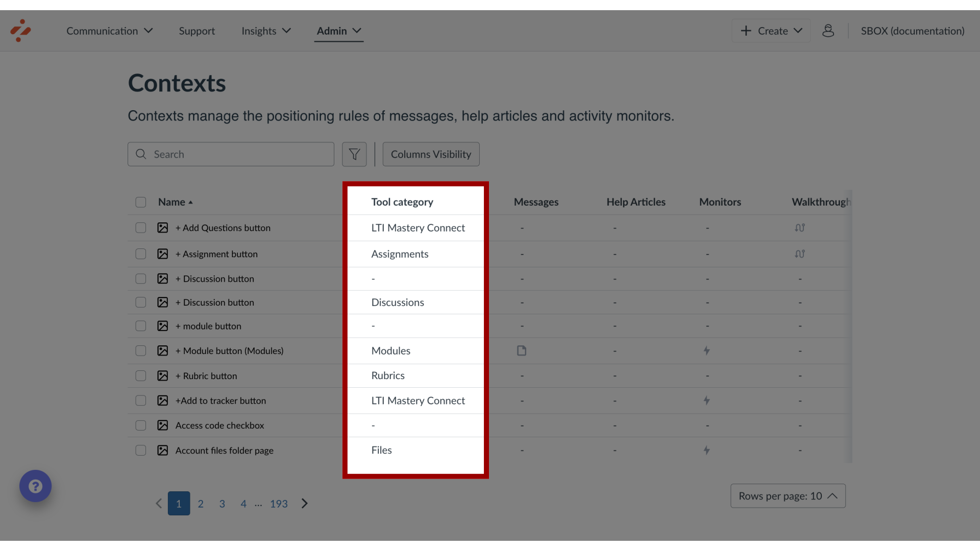980x551 pixels.
Task: Sort by the Name column
Action: point(175,202)
